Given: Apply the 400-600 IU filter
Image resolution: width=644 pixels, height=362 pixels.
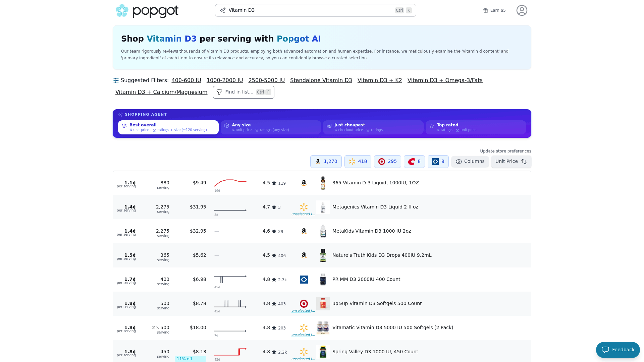Looking at the screenshot, I should (186, 80).
